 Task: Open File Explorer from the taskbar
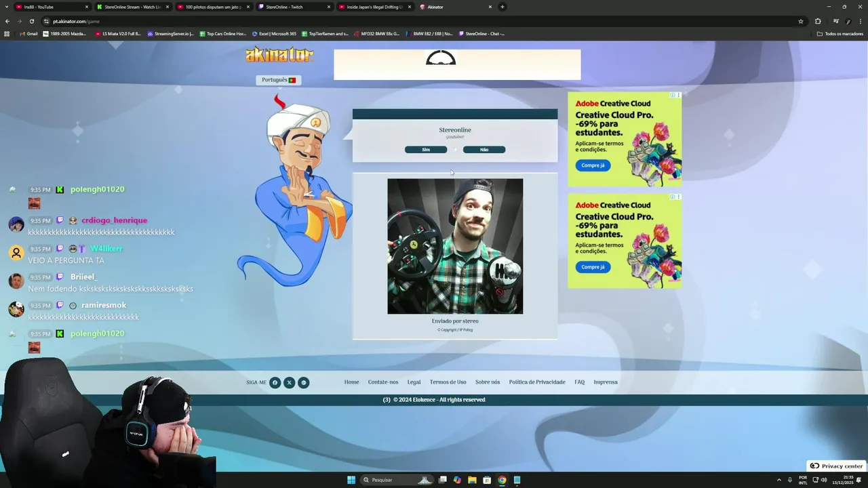472,480
